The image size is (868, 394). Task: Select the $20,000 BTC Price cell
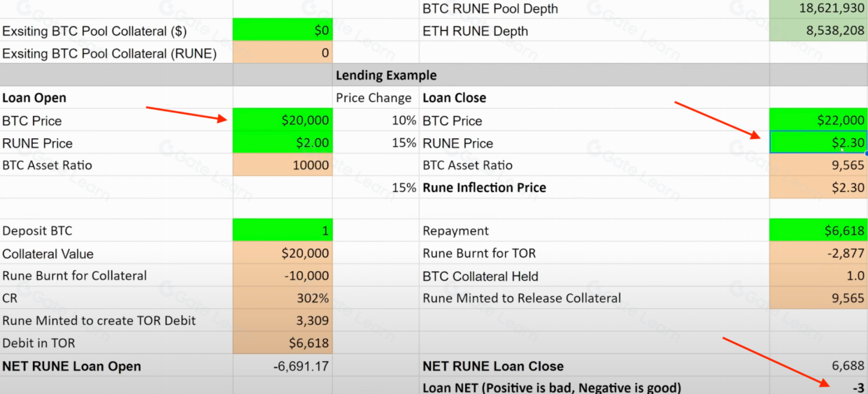283,120
